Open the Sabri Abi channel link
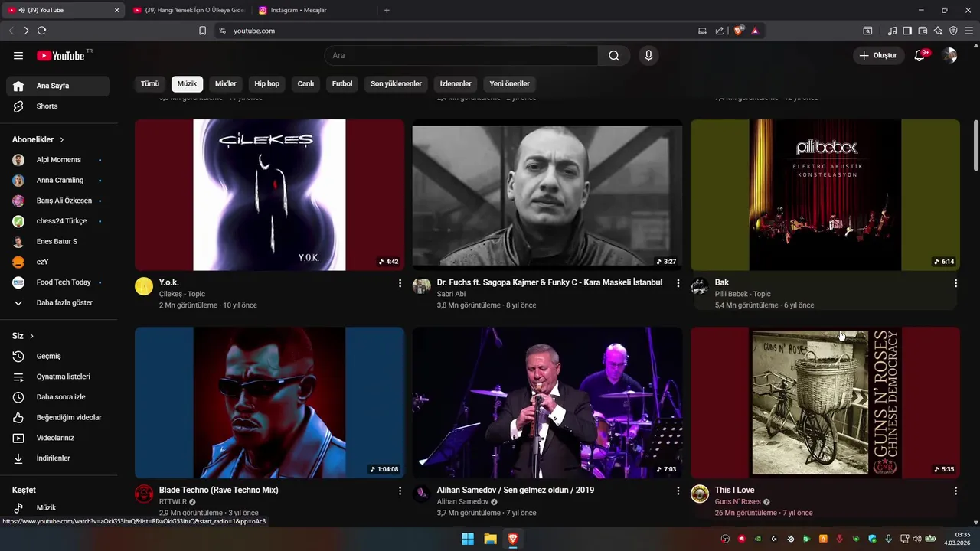 point(451,294)
